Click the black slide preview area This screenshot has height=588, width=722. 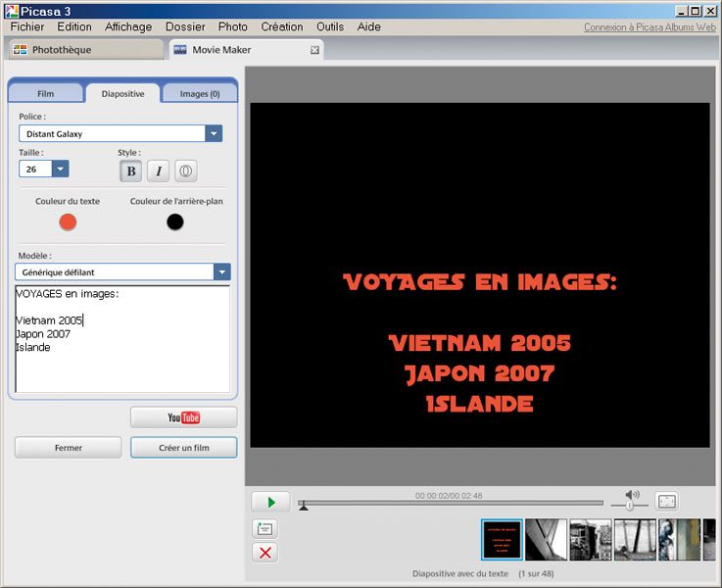coord(480,275)
